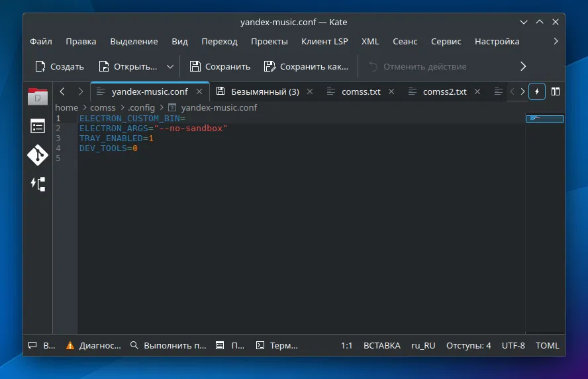The image size is (588, 379).
Task: Open the UTF-8 encoding selector
Action: pyautogui.click(x=513, y=345)
